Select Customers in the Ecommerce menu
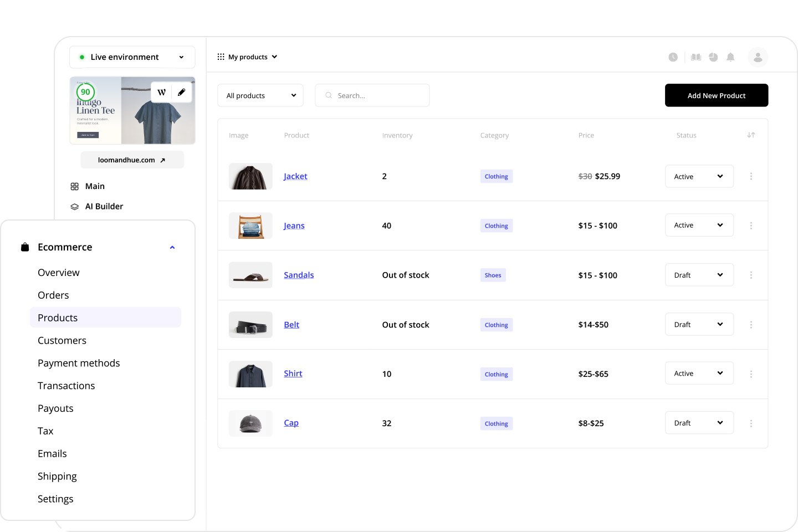This screenshot has height=532, width=798. coord(62,340)
